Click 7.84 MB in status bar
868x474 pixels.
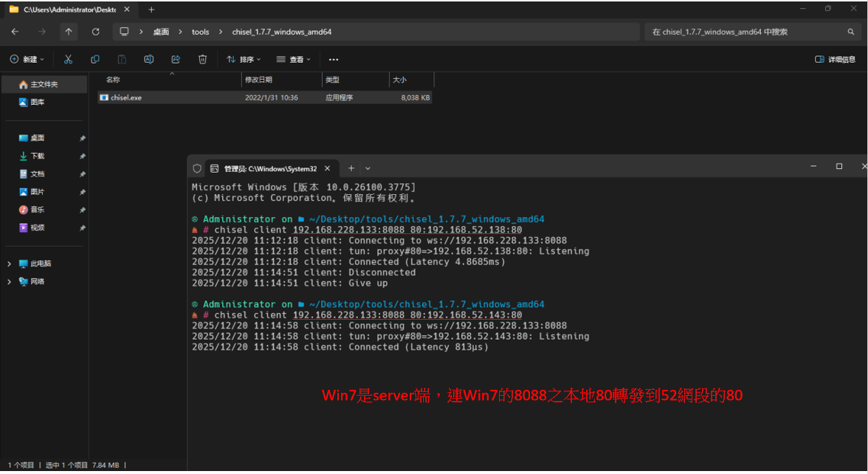[105, 465]
